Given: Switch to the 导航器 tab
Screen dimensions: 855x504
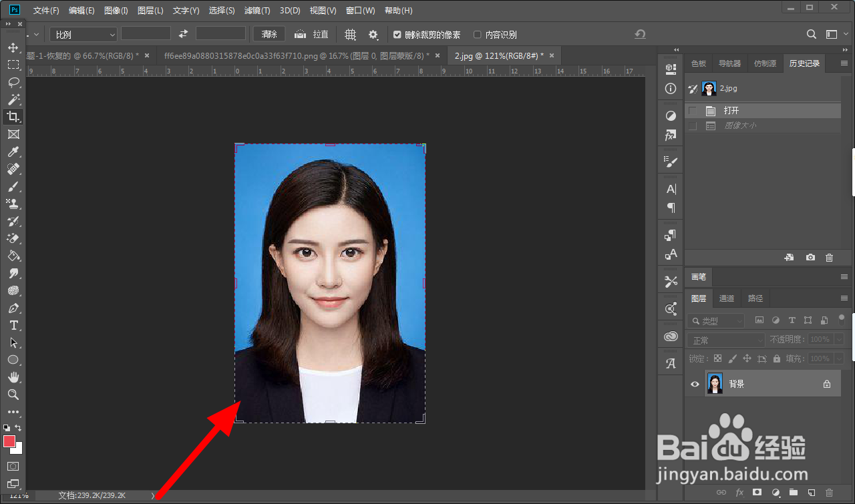Looking at the screenshot, I should 729,63.
